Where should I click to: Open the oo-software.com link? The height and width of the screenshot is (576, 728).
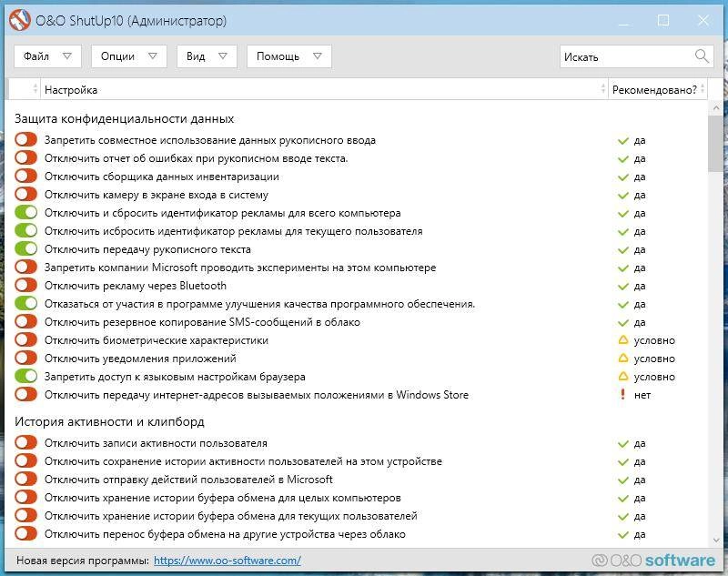click(x=227, y=561)
